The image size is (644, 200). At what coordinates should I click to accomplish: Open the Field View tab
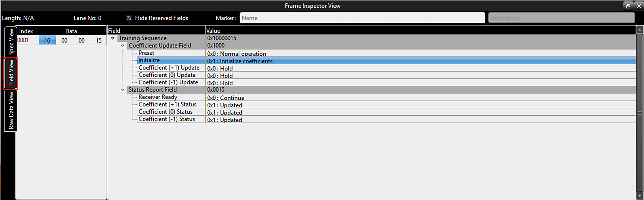pyautogui.click(x=11, y=73)
